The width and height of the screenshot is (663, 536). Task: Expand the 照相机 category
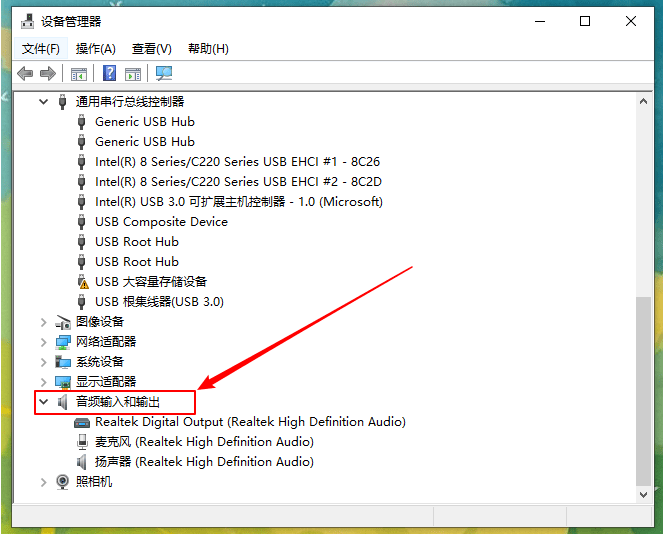tap(43, 482)
